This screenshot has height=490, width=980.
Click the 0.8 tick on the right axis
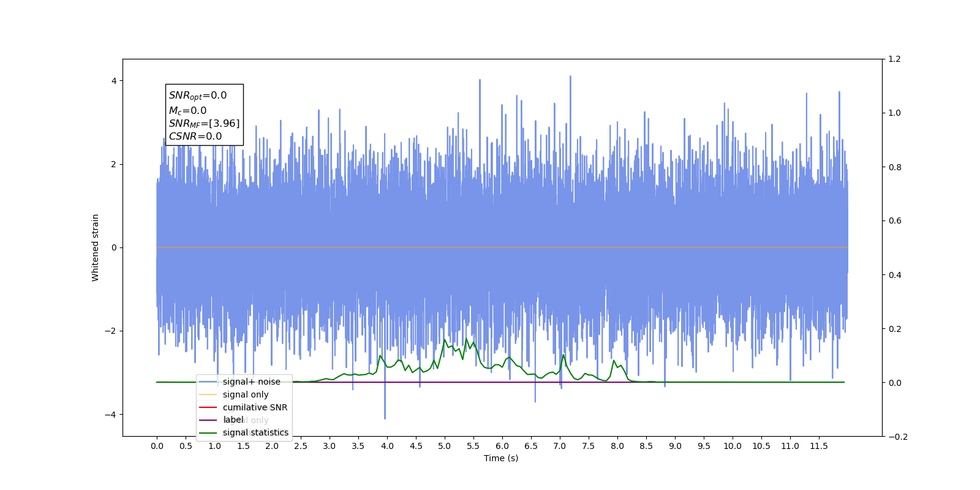pos(895,167)
